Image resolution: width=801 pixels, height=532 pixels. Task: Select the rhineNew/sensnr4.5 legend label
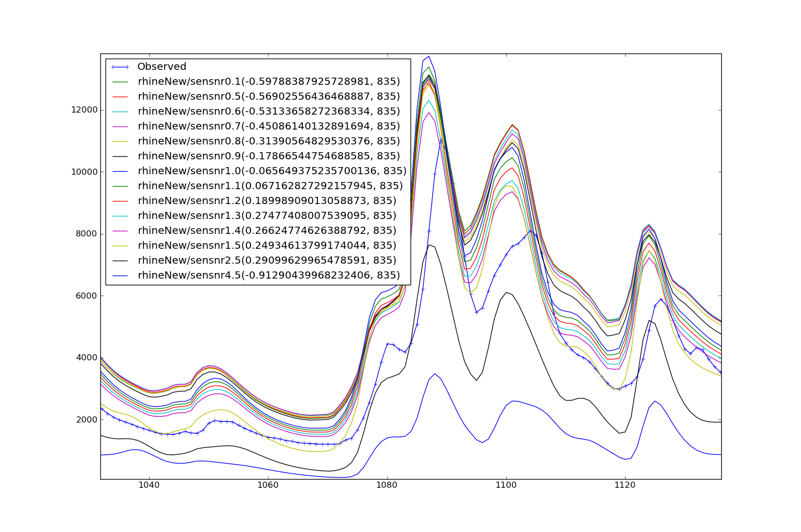pos(269,276)
